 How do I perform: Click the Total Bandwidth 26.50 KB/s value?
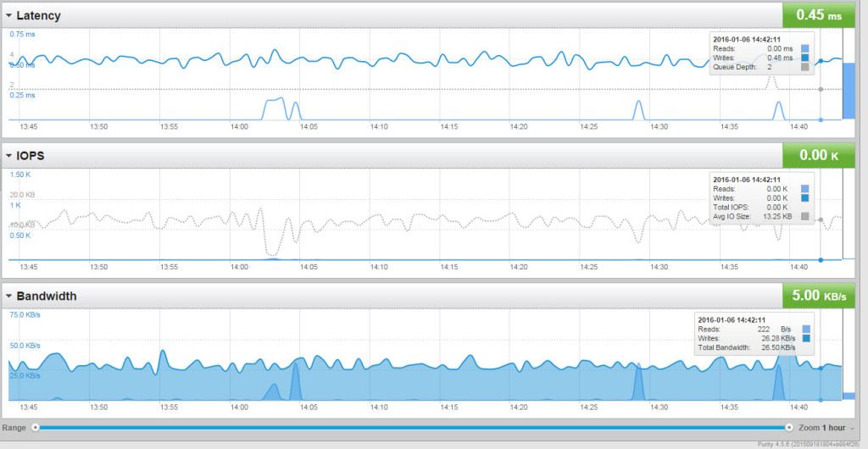[x=778, y=347]
